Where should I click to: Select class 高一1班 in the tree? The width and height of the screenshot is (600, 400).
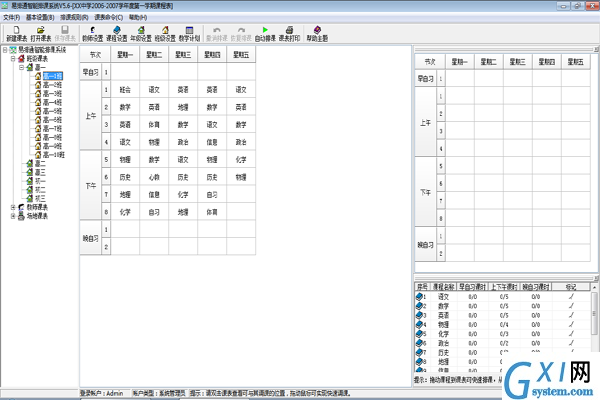52,76
